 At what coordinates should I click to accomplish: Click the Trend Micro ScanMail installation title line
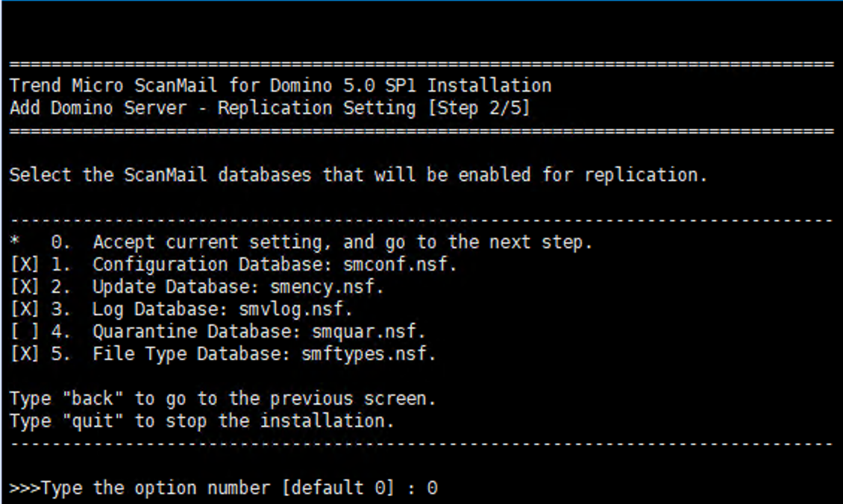click(281, 85)
